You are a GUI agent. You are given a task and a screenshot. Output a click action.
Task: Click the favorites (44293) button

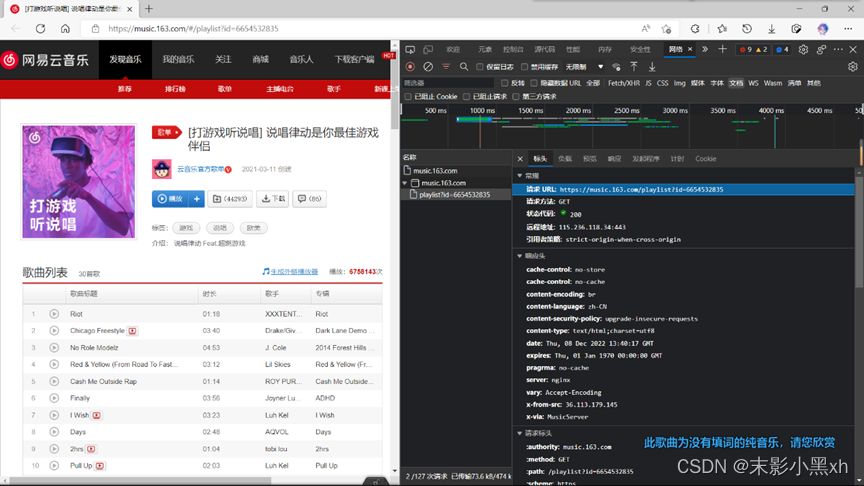[230, 199]
